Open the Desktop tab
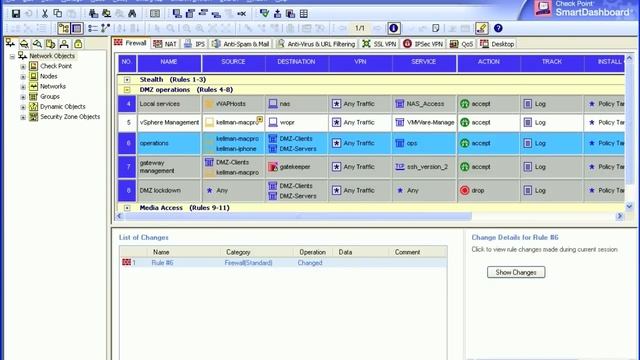Screen dimensions: 640x360 point(497,44)
